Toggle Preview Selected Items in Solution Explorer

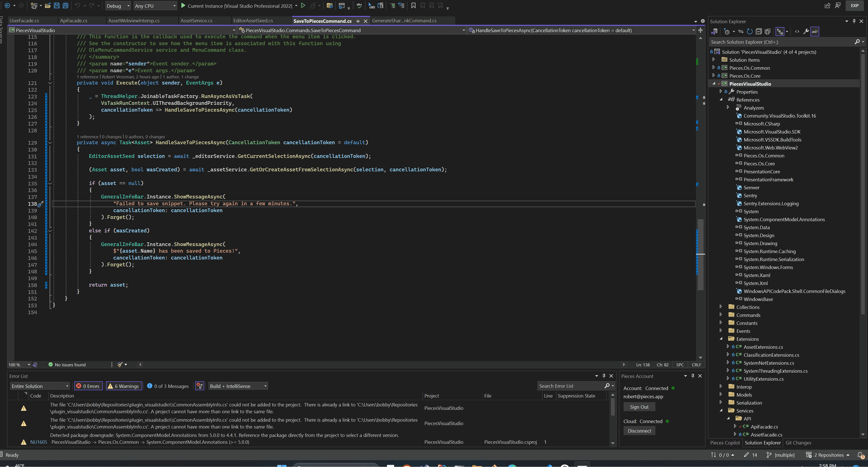(815, 32)
